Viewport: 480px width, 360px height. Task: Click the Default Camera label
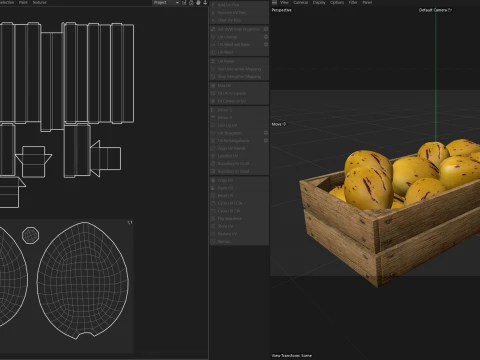(x=433, y=10)
